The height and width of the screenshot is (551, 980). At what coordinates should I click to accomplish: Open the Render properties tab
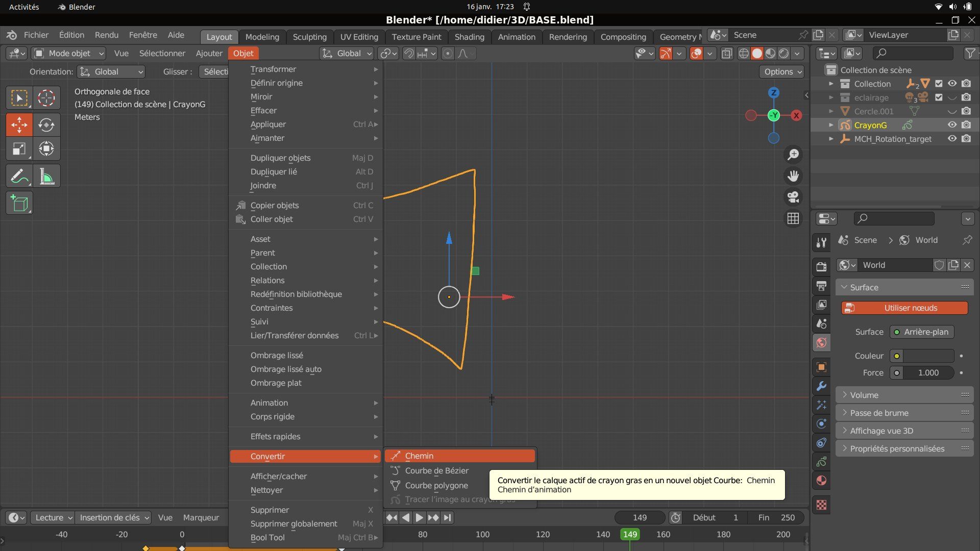pos(821,267)
